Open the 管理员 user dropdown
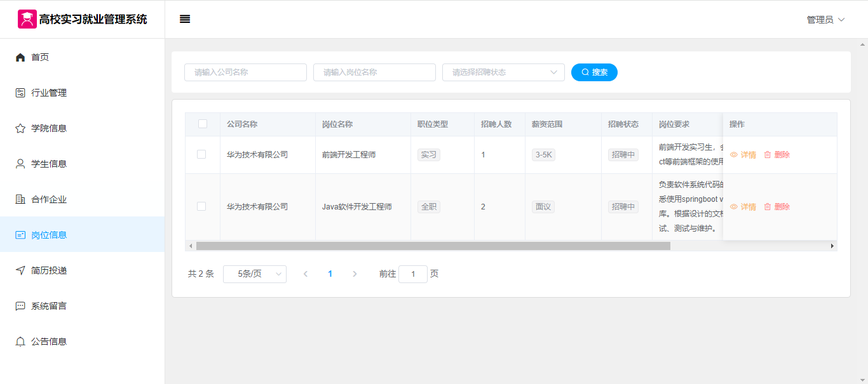868x384 pixels. pos(825,20)
